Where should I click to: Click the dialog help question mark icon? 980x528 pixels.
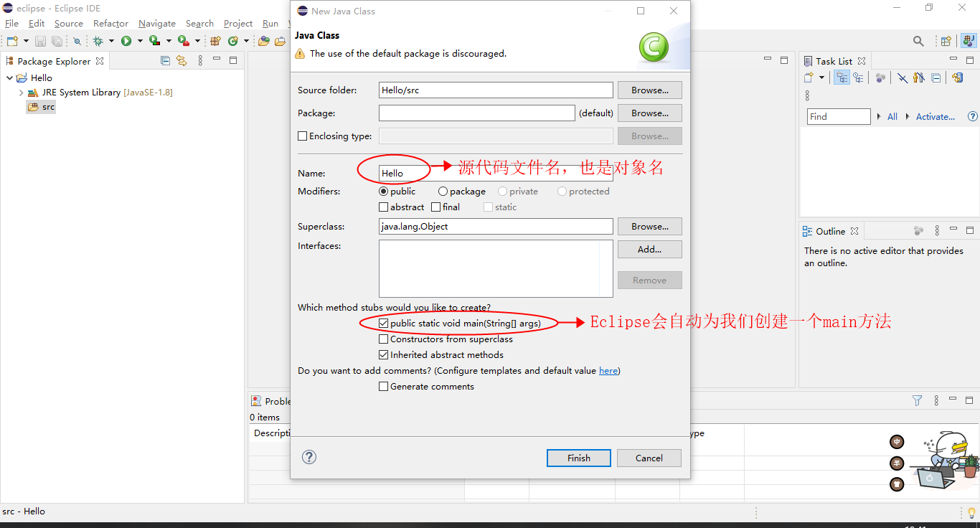(x=309, y=457)
